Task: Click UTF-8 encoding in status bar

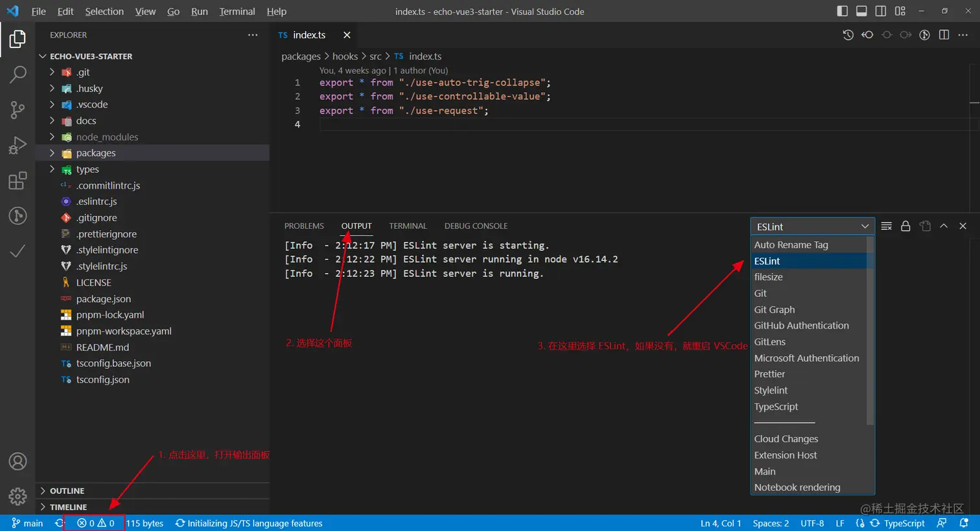Action: pos(812,523)
